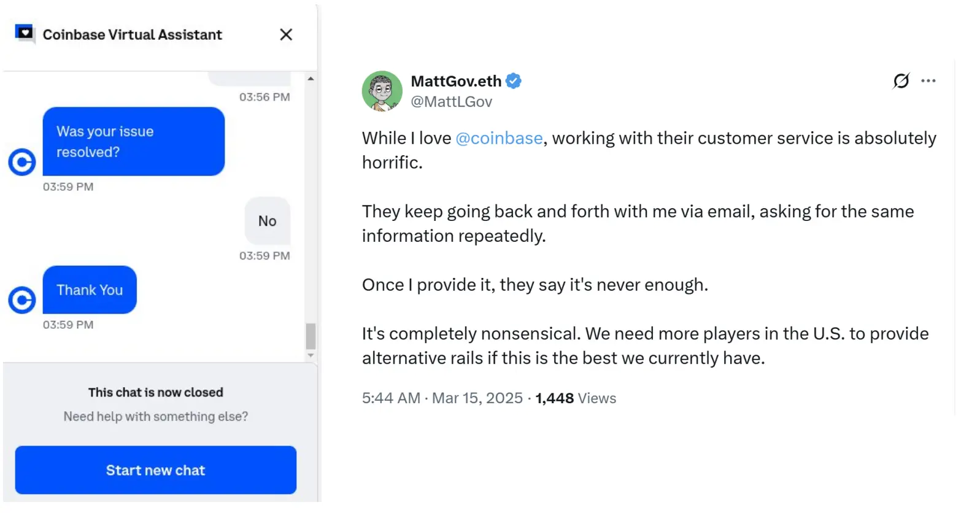Click the Coinbase Virtual Assistant logo icon
This screenshot has height=513, width=980.
(x=25, y=33)
